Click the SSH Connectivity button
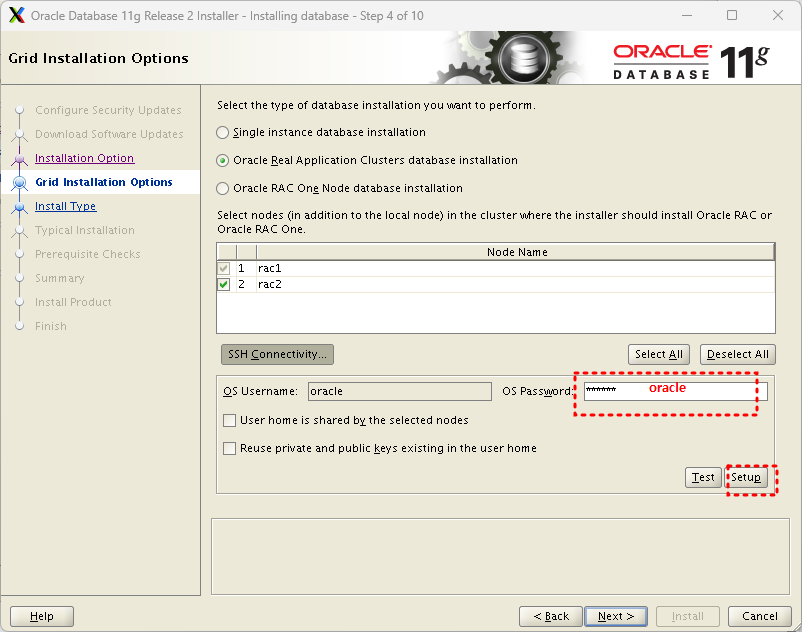Image resolution: width=802 pixels, height=632 pixels. (x=277, y=354)
